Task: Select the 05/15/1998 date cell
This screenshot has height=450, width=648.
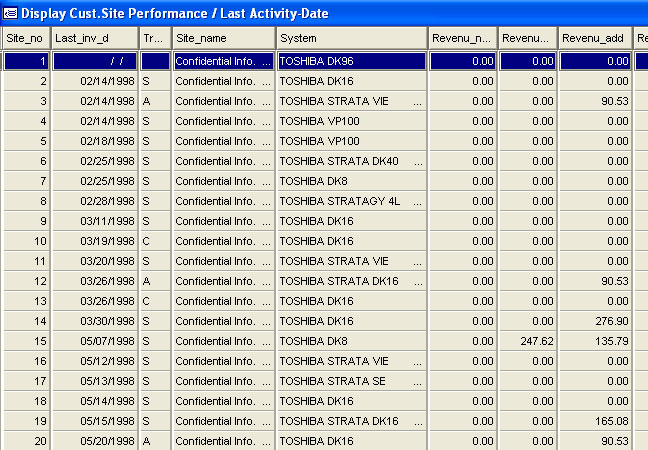Action: [x=95, y=421]
